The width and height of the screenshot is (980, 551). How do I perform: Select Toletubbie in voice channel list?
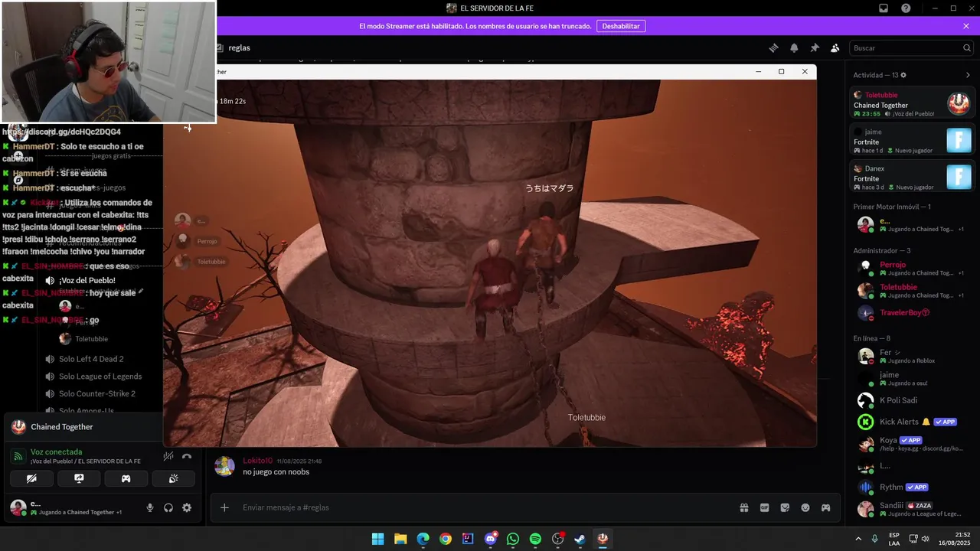click(91, 339)
